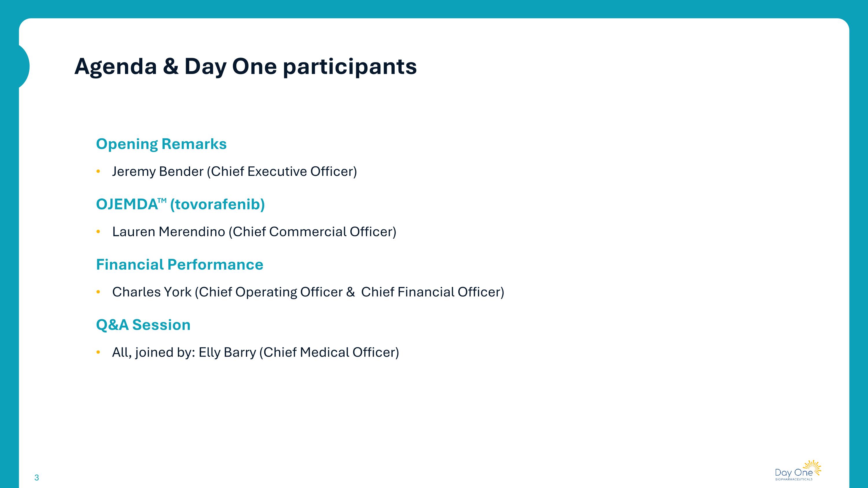The height and width of the screenshot is (488, 868).
Task: Click slide page number 3
Action: (37, 478)
